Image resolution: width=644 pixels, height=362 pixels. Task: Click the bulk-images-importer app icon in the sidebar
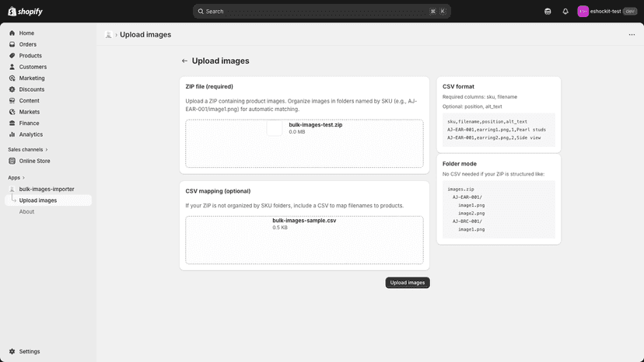[x=12, y=190]
